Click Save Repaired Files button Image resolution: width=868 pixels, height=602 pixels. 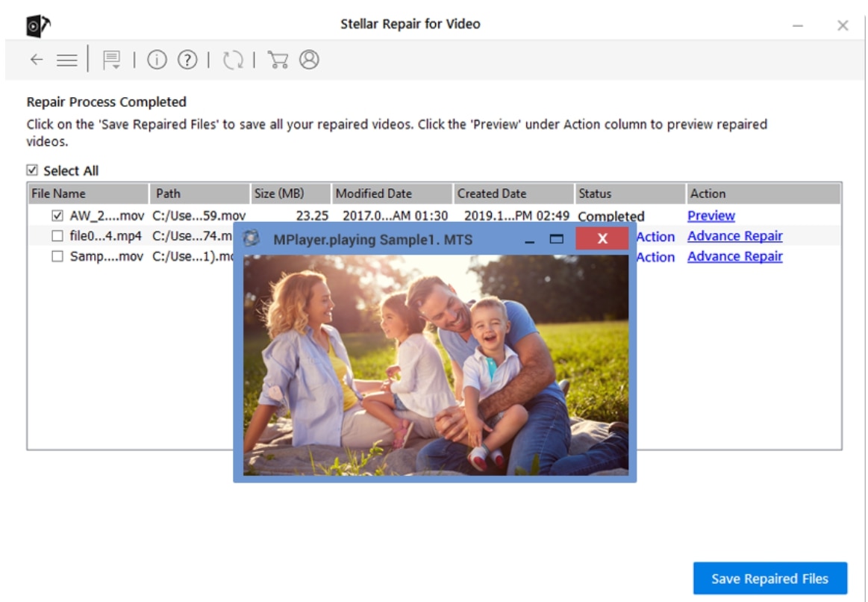(769, 578)
